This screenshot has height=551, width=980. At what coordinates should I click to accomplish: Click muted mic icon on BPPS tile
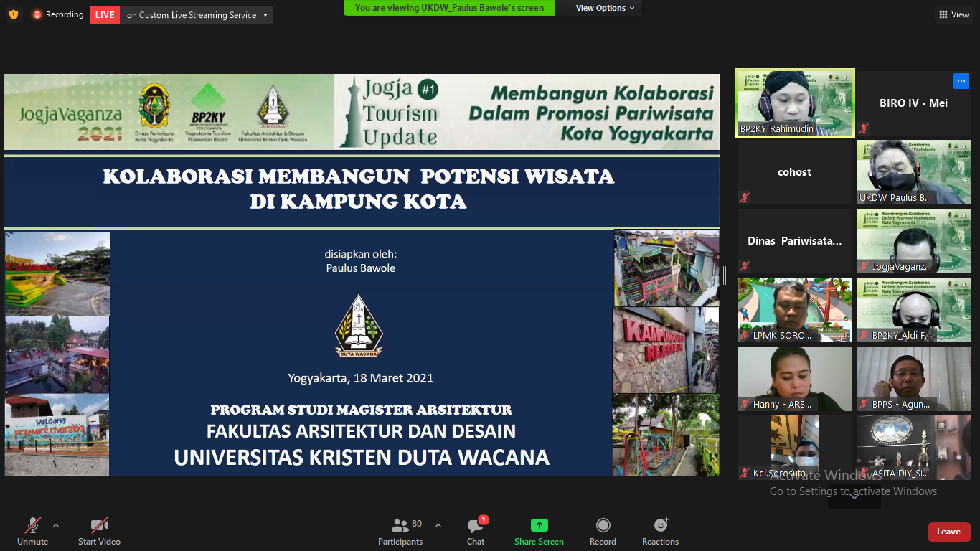[x=864, y=404]
